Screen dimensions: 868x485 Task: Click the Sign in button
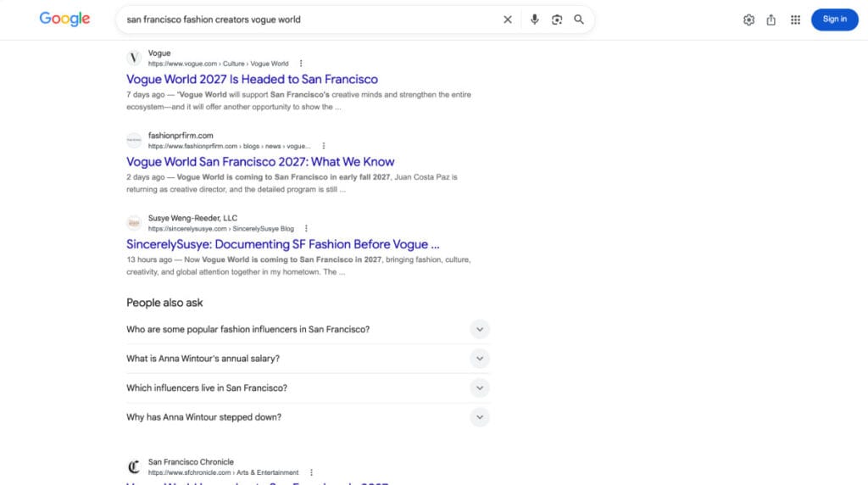pyautogui.click(x=834, y=20)
